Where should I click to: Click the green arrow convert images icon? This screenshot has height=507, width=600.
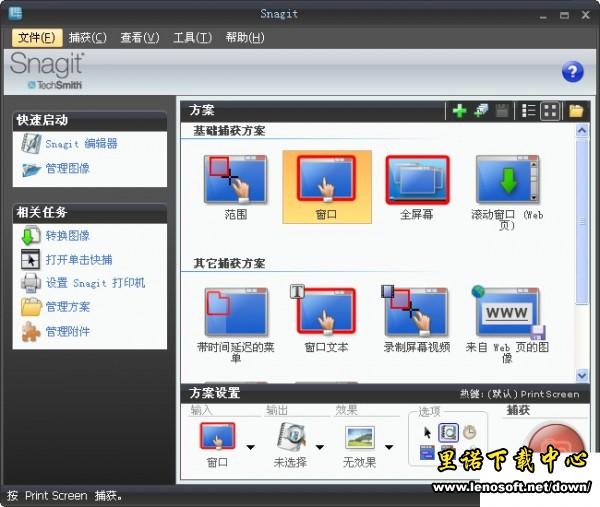pyautogui.click(x=31, y=235)
